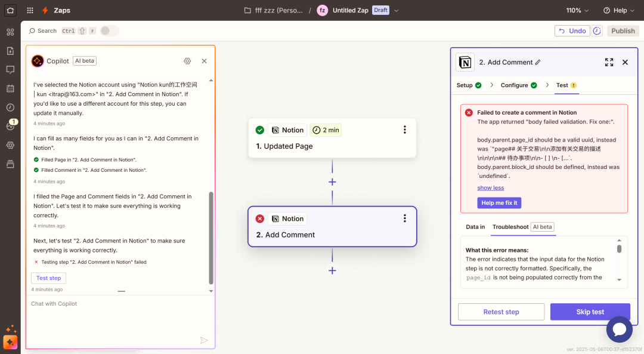The width and height of the screenshot is (644, 354).
Task: Select the 1. Updated Page step card
Action: click(332, 138)
